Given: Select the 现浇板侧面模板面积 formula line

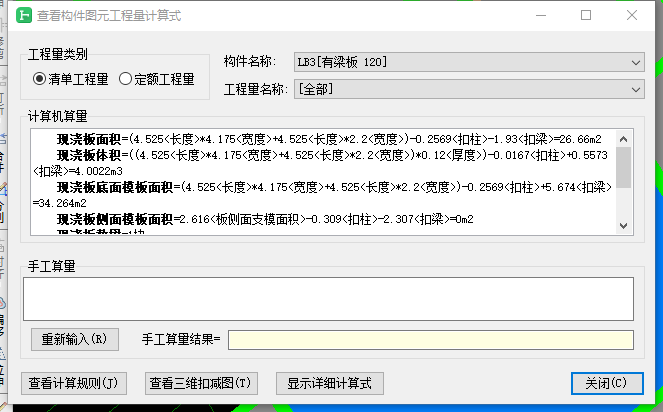Looking at the screenshot, I should pyautogui.click(x=265, y=219).
